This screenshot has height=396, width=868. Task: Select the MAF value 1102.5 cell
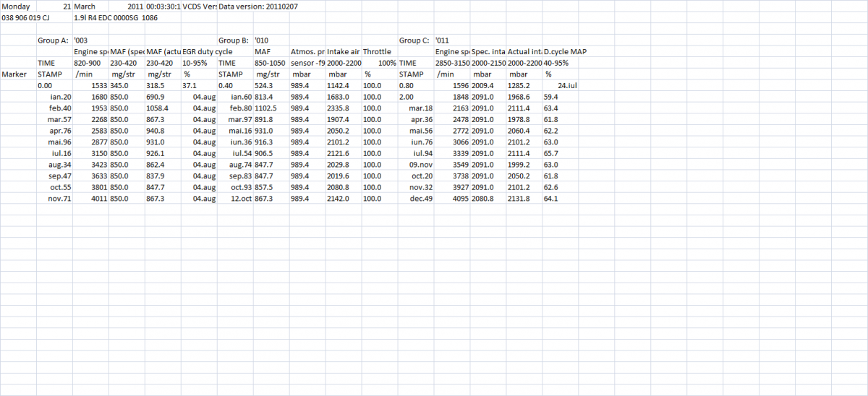click(x=268, y=108)
